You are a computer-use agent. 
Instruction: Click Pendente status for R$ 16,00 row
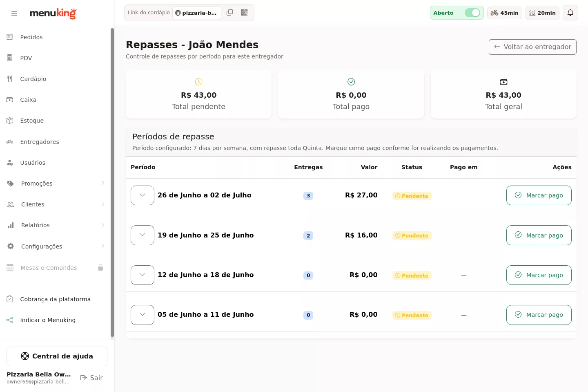coord(412,235)
